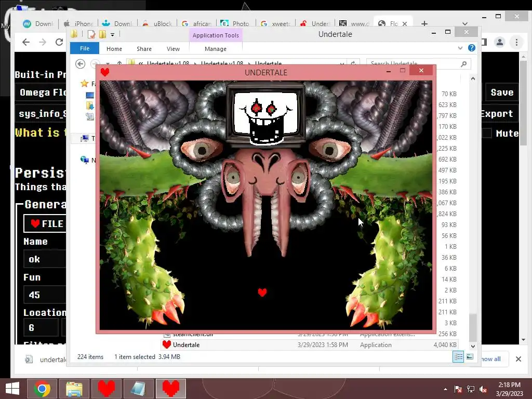Show hidden tray icons arrow
The width and height of the screenshot is (532, 399).
[445, 389]
